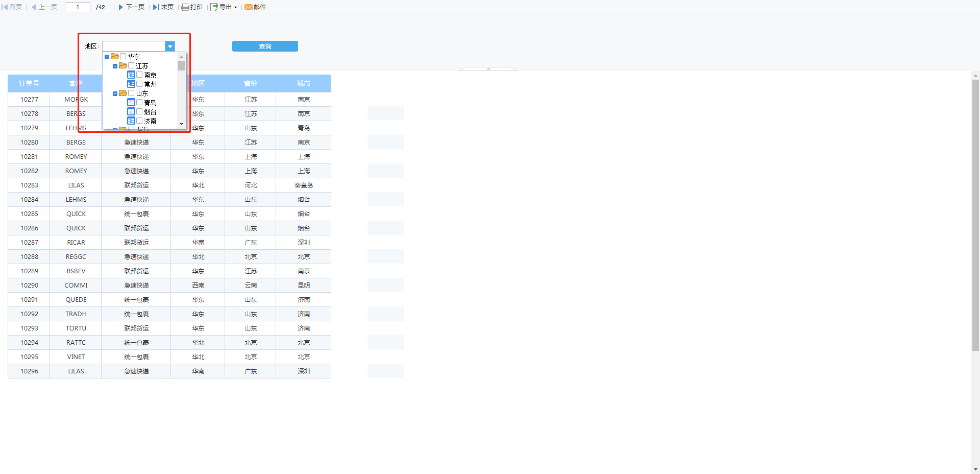Click the 地区 combo box field
The image size is (980, 474).
coord(134,46)
